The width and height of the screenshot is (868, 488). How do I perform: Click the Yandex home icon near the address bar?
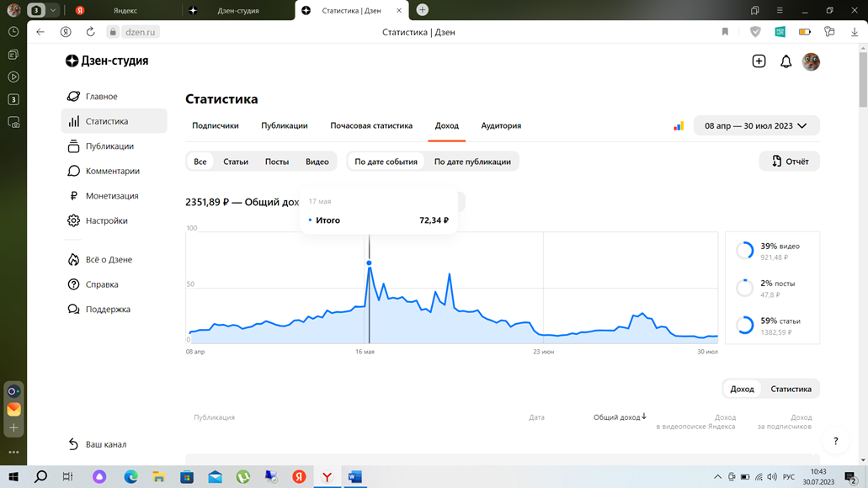pyautogui.click(x=66, y=32)
